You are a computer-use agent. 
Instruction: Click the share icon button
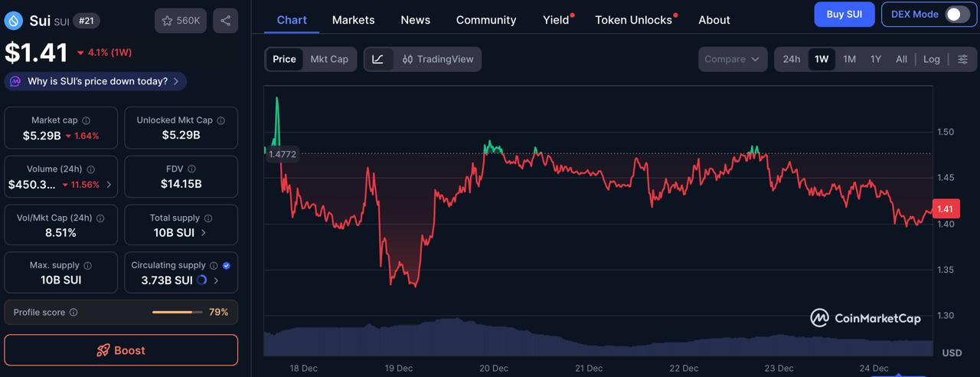(x=225, y=21)
